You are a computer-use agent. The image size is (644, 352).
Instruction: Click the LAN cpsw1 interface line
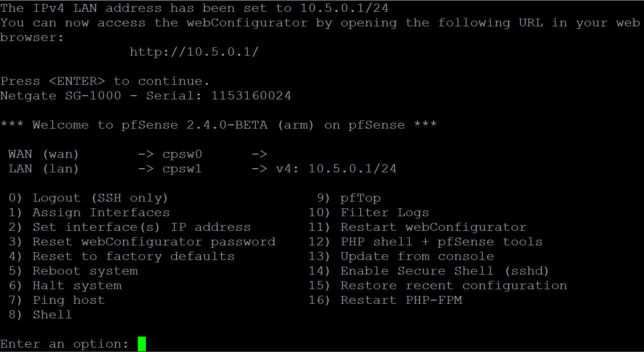click(182, 169)
